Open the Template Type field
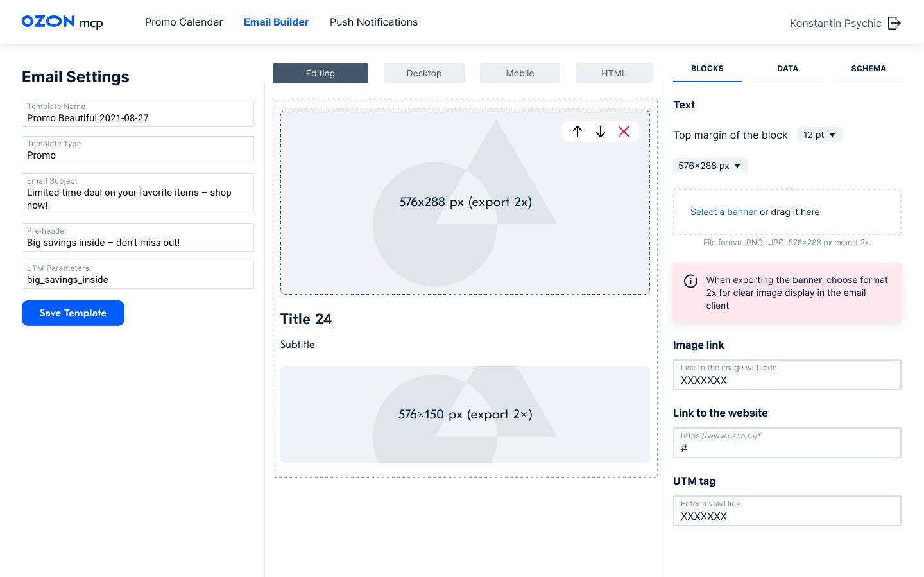 click(138, 150)
